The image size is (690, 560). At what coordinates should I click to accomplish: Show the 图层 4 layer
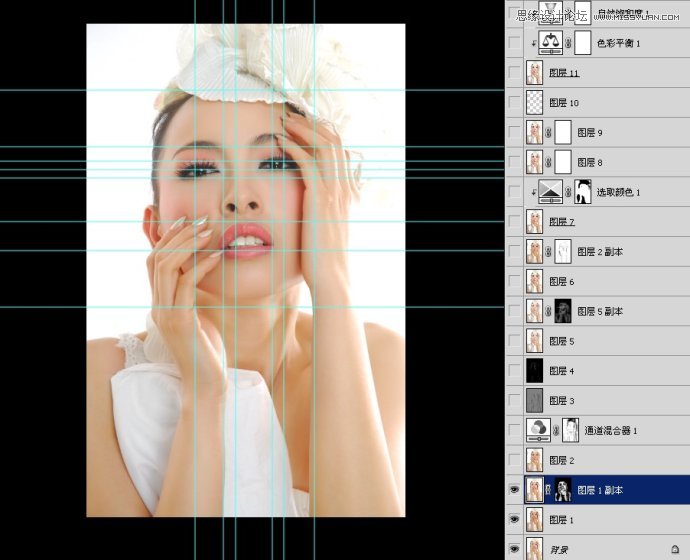[x=514, y=371]
